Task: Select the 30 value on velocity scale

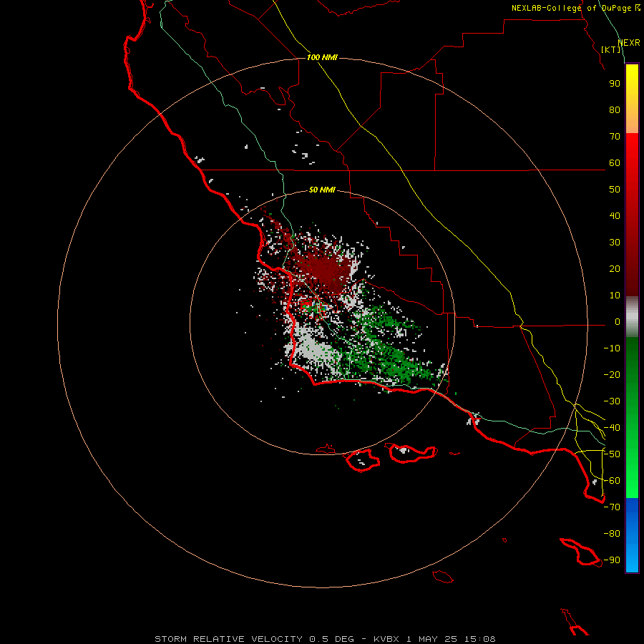Action: tap(615, 243)
